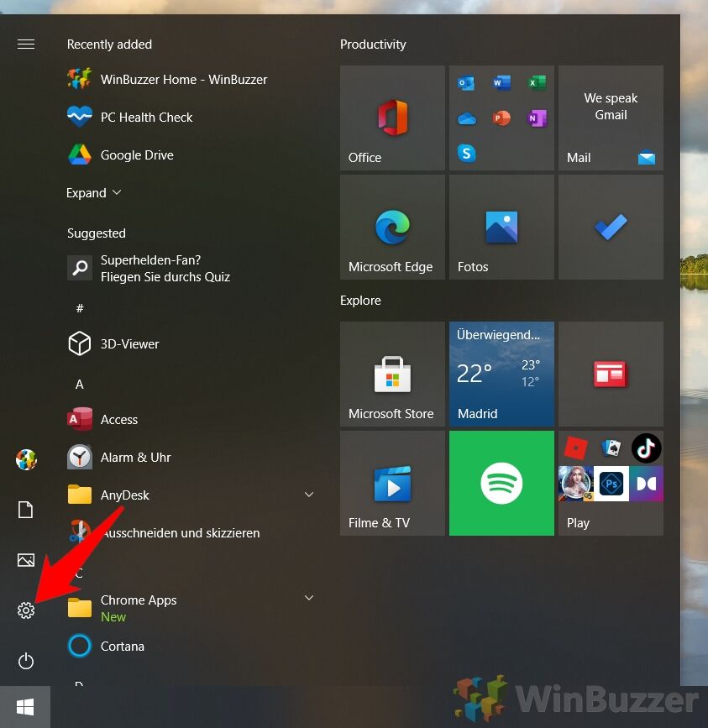This screenshot has width=708, height=728.
Task: Open Skype in the Office apps tile
Action: click(467, 153)
